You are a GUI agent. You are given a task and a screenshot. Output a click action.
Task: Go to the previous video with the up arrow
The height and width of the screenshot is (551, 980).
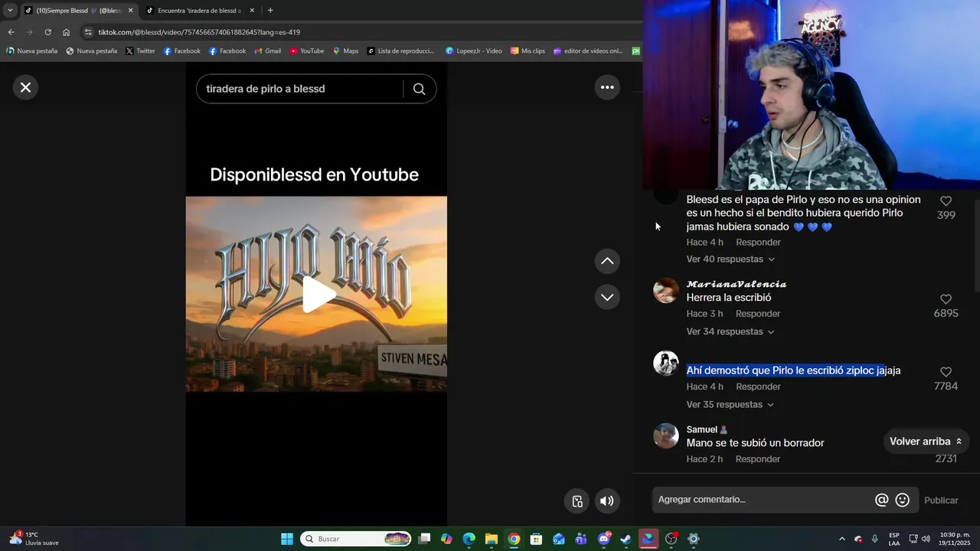point(607,261)
